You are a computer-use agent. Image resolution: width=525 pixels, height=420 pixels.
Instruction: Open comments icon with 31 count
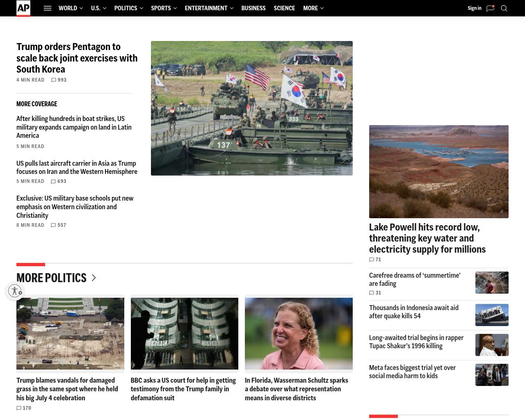click(372, 293)
